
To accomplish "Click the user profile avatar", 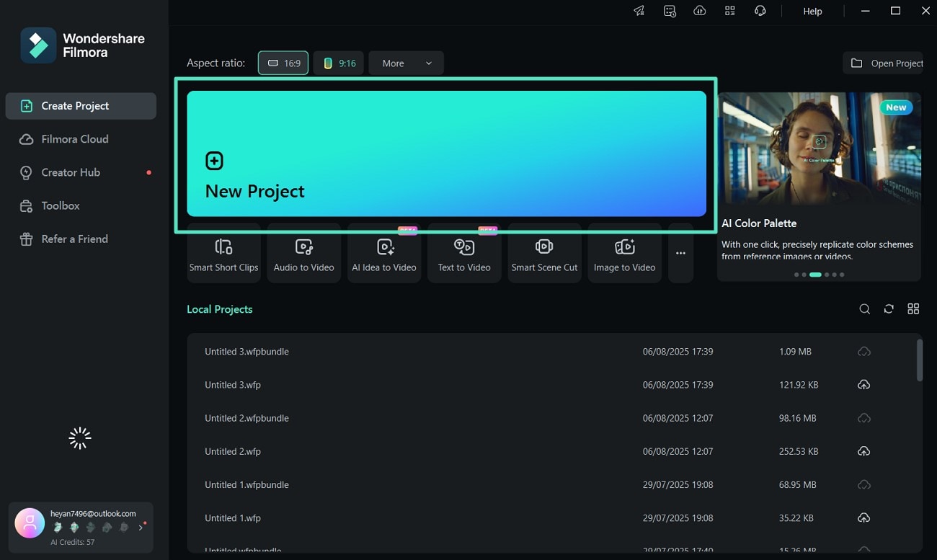I will [30, 523].
